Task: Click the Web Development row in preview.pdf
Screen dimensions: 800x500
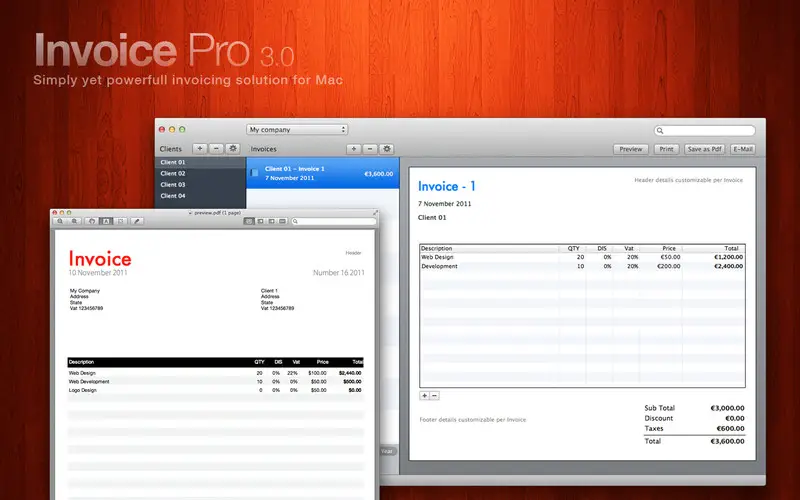Action: tap(215, 382)
